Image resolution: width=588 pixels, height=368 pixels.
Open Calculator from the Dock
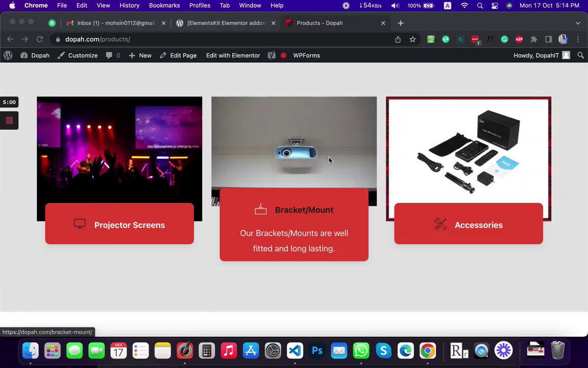pos(207,351)
